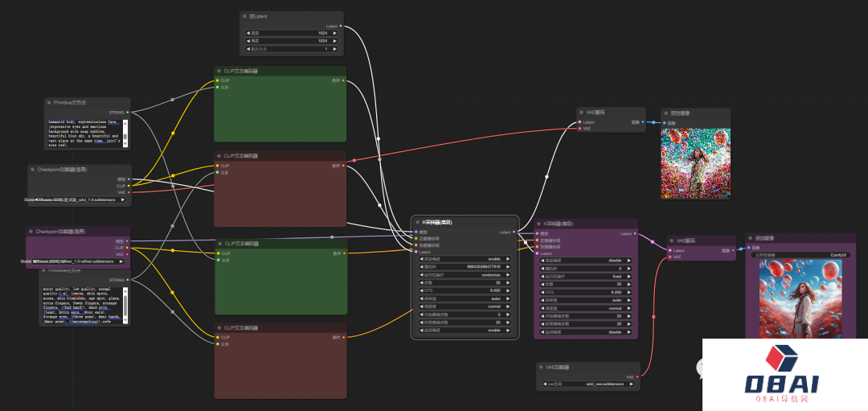
Task: Click the VAE input port of gray VAE解码
Action: point(579,129)
